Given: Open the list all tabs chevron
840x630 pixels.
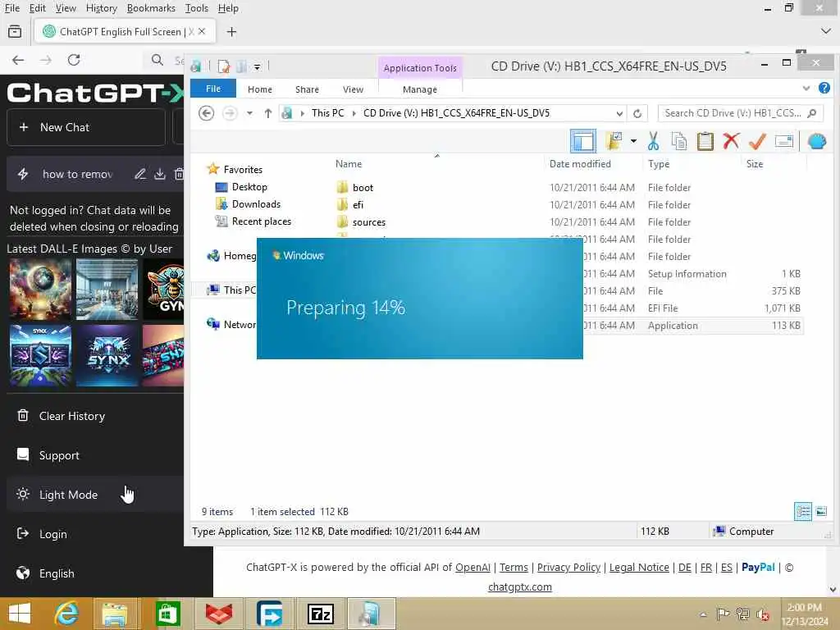Looking at the screenshot, I should click(x=825, y=32).
